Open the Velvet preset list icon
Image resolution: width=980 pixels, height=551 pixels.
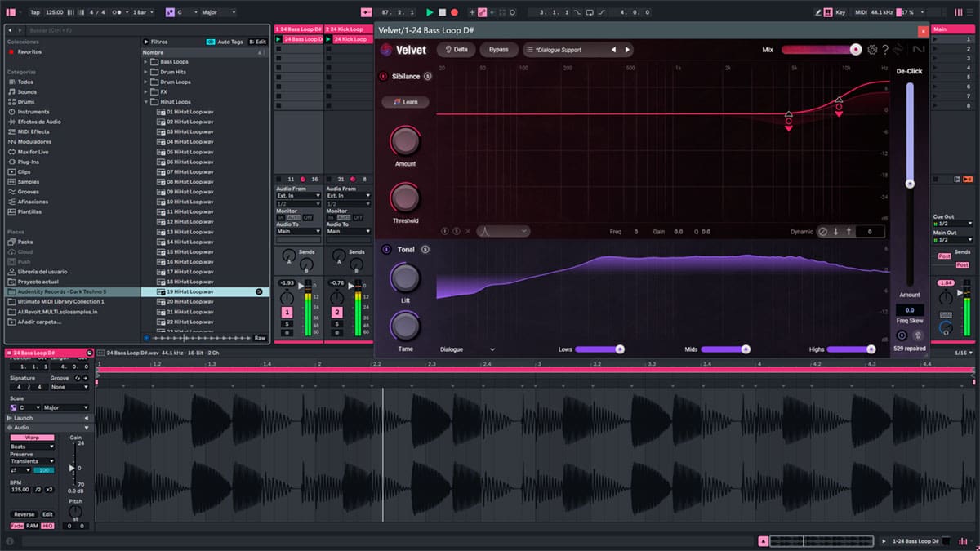coord(530,50)
